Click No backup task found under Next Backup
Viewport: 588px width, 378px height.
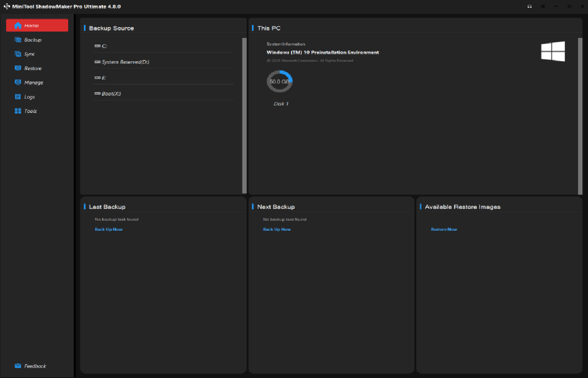tap(285, 219)
